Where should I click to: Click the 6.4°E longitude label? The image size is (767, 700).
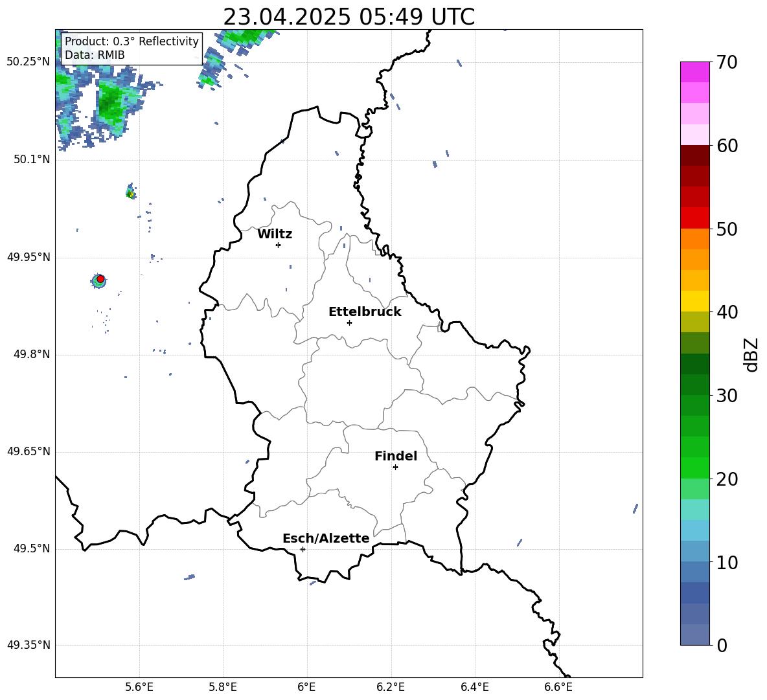(x=475, y=687)
